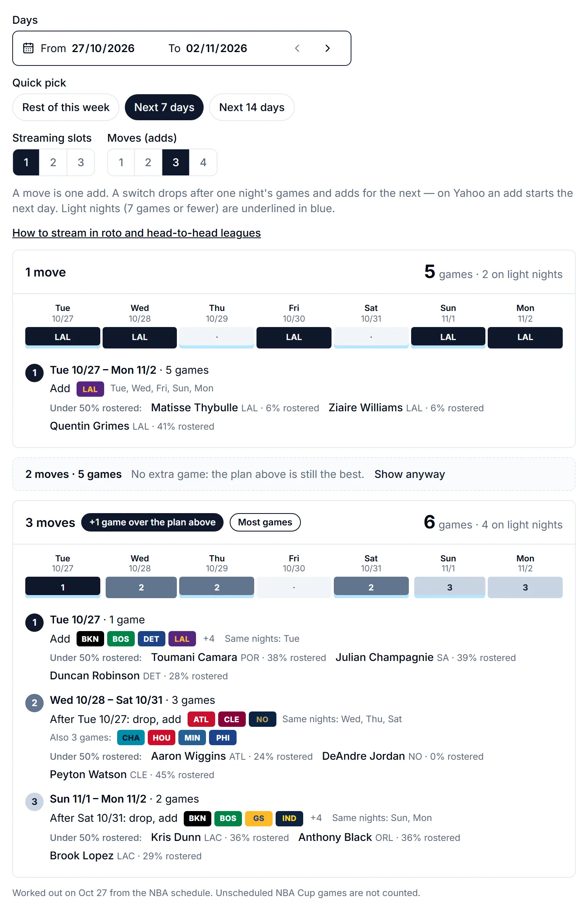Set streaming slots to 3
The height and width of the screenshot is (911, 588).
81,162
